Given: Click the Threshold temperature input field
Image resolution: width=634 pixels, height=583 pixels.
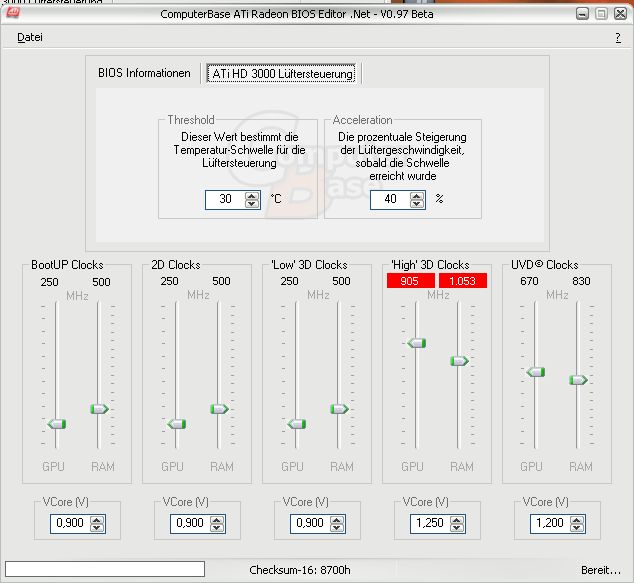Looking at the screenshot, I should pos(225,199).
